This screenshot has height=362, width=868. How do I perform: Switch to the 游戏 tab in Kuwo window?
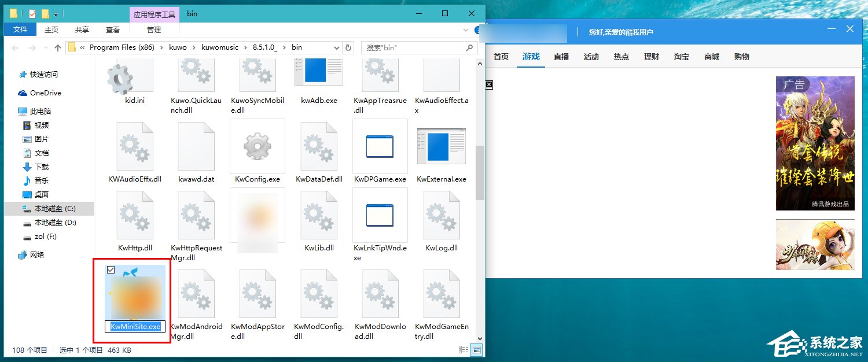(x=531, y=57)
